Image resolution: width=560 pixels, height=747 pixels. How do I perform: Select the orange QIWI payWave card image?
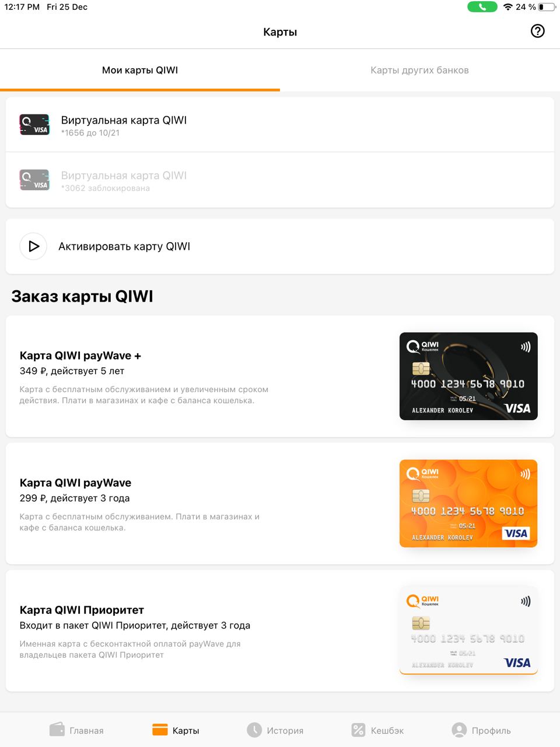[x=468, y=504]
